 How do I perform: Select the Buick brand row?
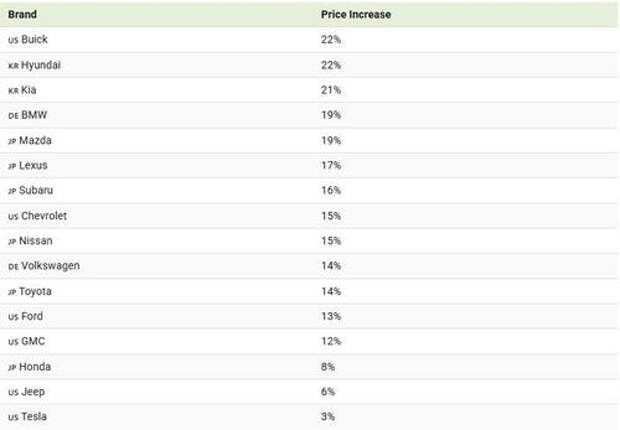coord(34,40)
